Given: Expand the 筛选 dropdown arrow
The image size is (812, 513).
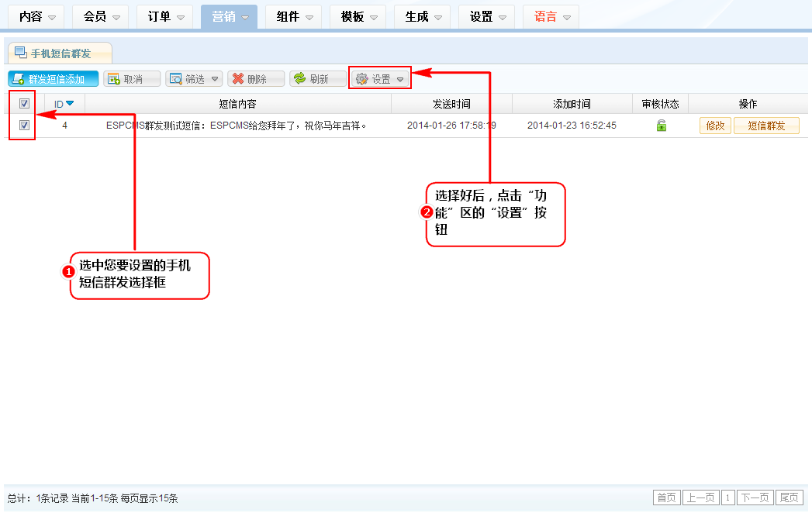Looking at the screenshot, I should pos(214,79).
